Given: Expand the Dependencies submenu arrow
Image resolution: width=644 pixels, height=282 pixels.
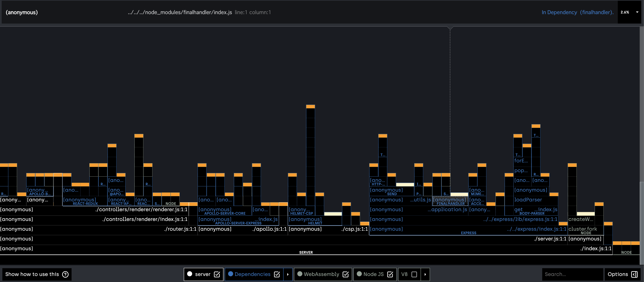Looking at the screenshot, I should 288,274.
